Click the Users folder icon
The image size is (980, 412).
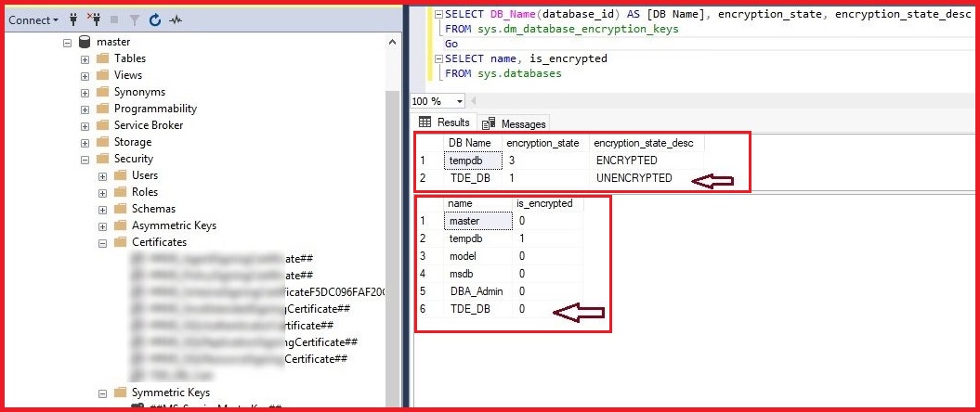[x=121, y=175]
